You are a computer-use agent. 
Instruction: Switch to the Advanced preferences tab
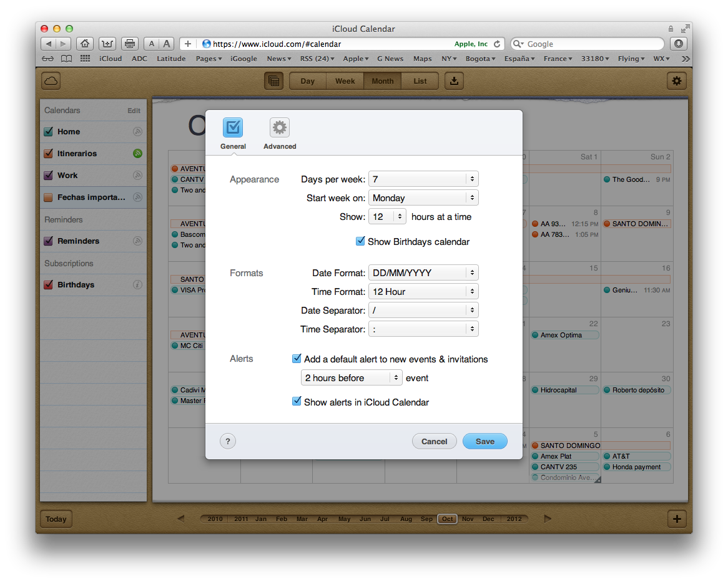click(x=280, y=134)
